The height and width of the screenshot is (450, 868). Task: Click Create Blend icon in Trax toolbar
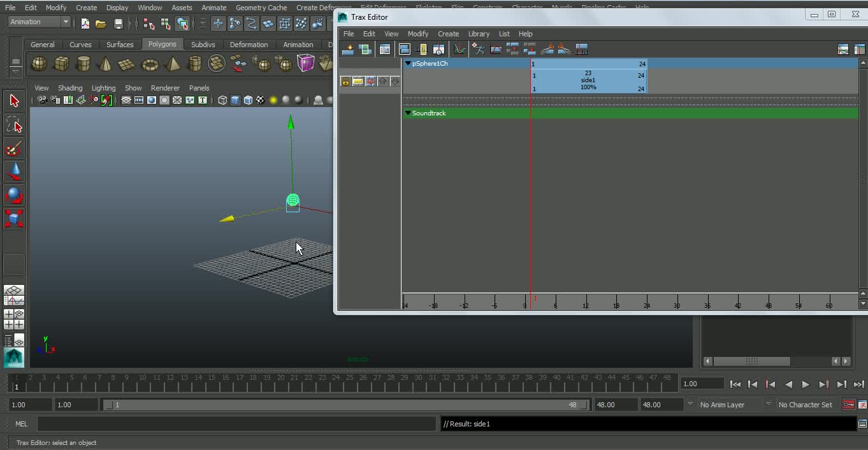(365, 49)
